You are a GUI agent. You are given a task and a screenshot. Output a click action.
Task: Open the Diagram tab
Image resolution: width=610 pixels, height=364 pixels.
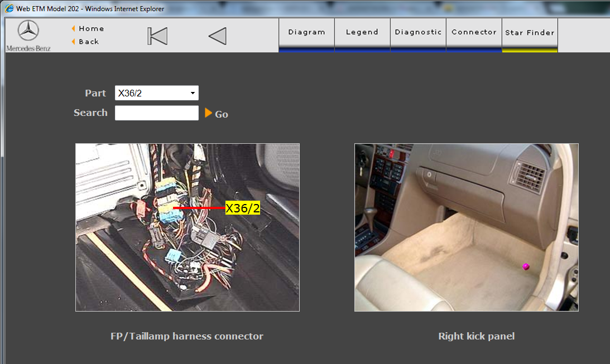point(306,35)
